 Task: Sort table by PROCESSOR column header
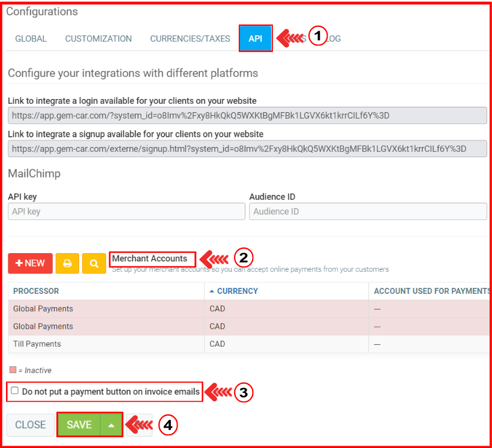tap(36, 291)
